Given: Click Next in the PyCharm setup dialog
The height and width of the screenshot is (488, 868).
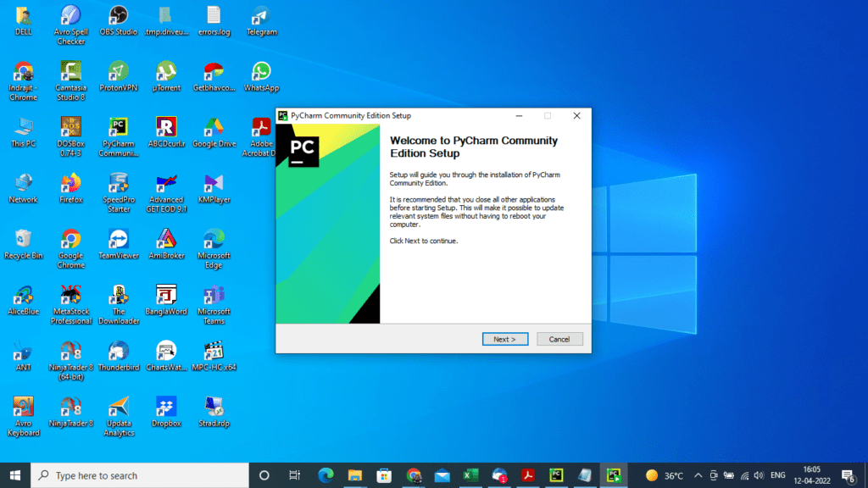Looking at the screenshot, I should point(505,339).
